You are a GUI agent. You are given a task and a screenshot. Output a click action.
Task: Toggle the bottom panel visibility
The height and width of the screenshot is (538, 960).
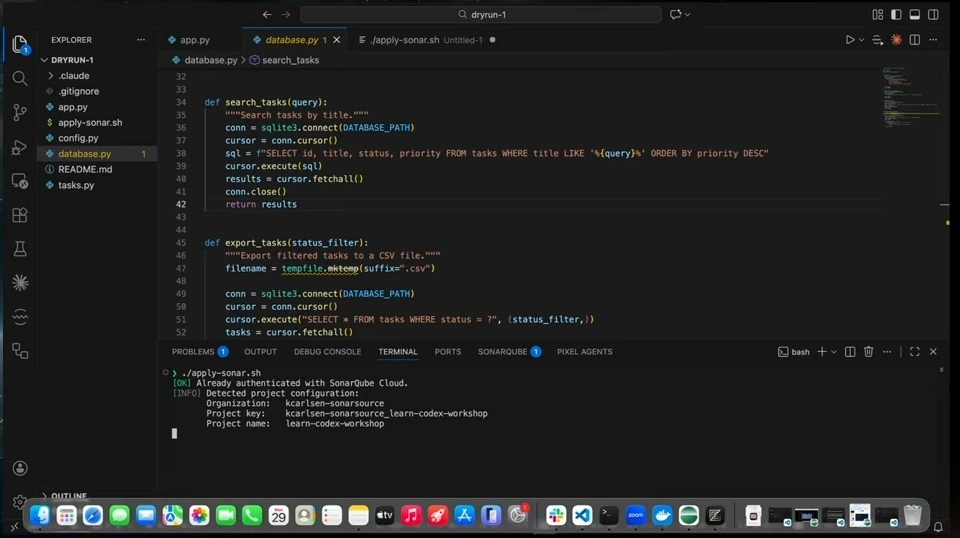pyautogui.click(x=914, y=15)
